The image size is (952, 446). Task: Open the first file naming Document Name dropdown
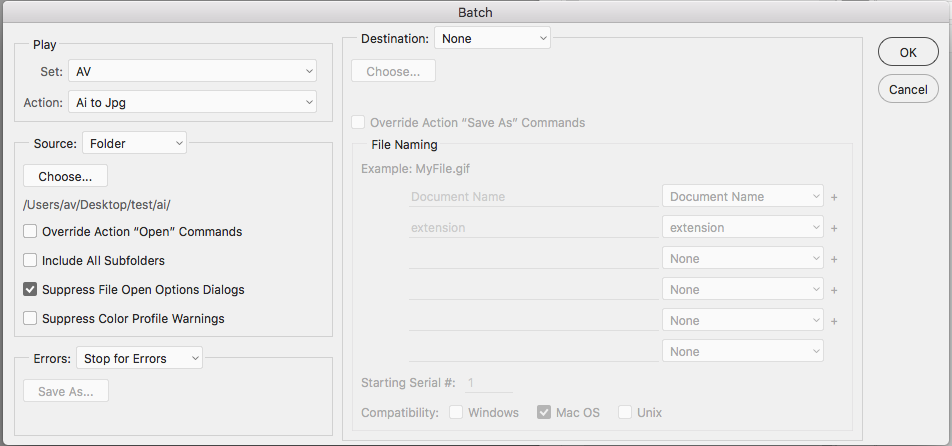(742, 197)
